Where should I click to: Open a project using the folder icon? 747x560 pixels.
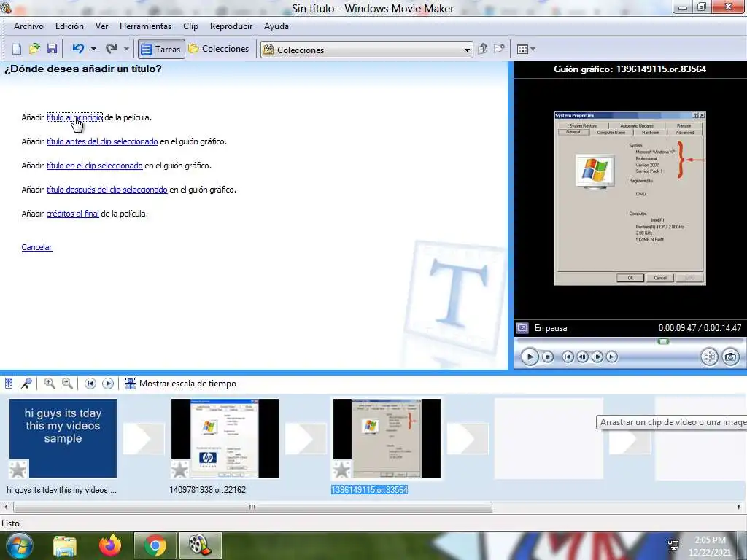(34, 49)
